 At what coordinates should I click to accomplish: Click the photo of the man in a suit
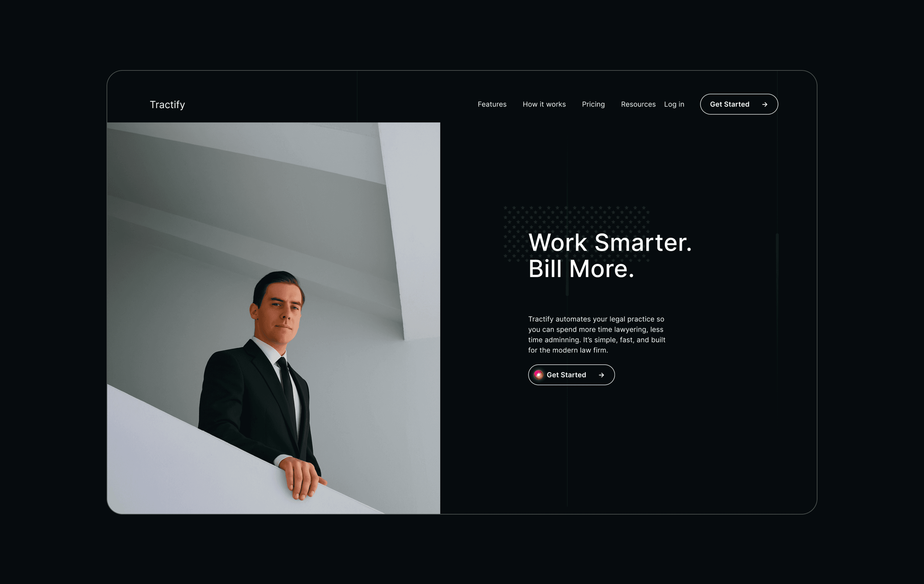point(274,318)
